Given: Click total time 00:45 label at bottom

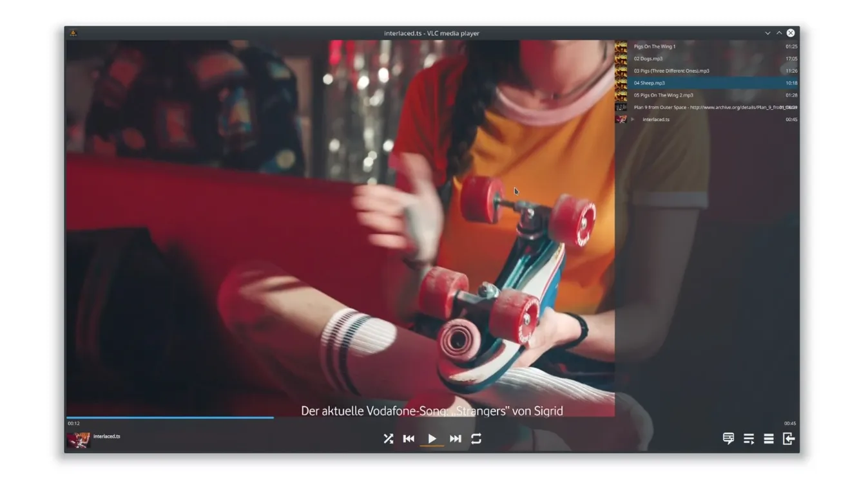Looking at the screenshot, I should [x=790, y=424].
